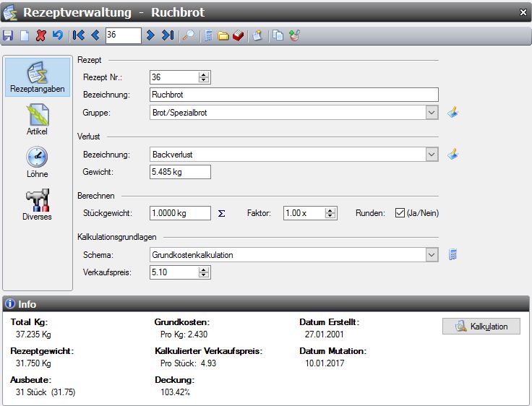532x406 pixels.
Task: Expand the Gruppe dropdown
Action: [x=432, y=113]
